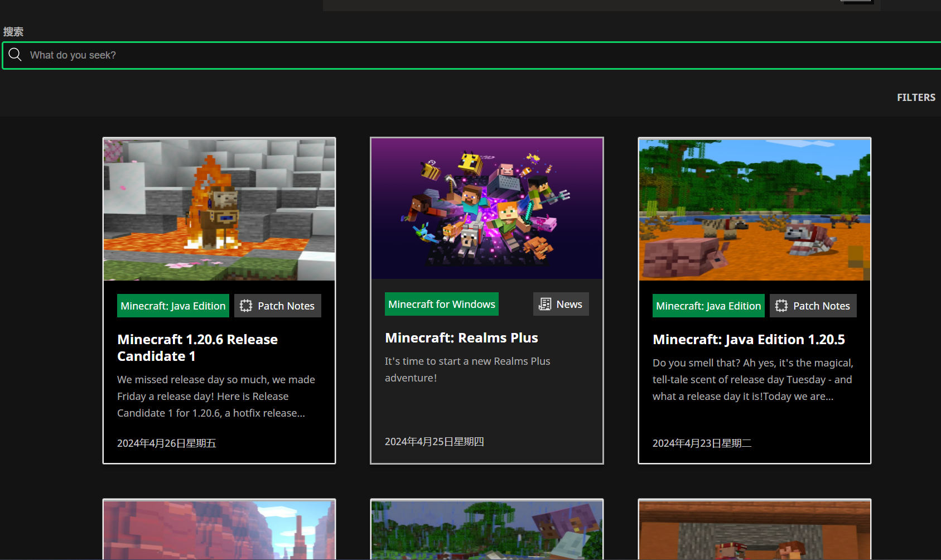Select the Minecraft for Windows tag
941x560 pixels.
click(x=441, y=304)
